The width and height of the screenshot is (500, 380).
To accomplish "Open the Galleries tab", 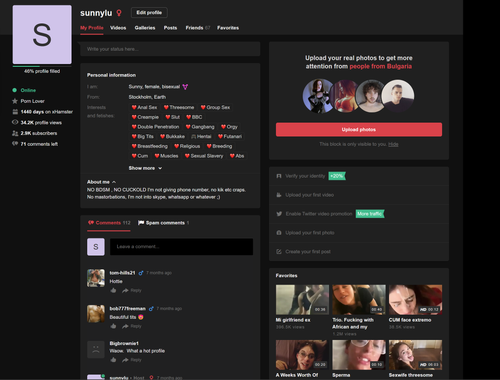I will pyautogui.click(x=145, y=28).
